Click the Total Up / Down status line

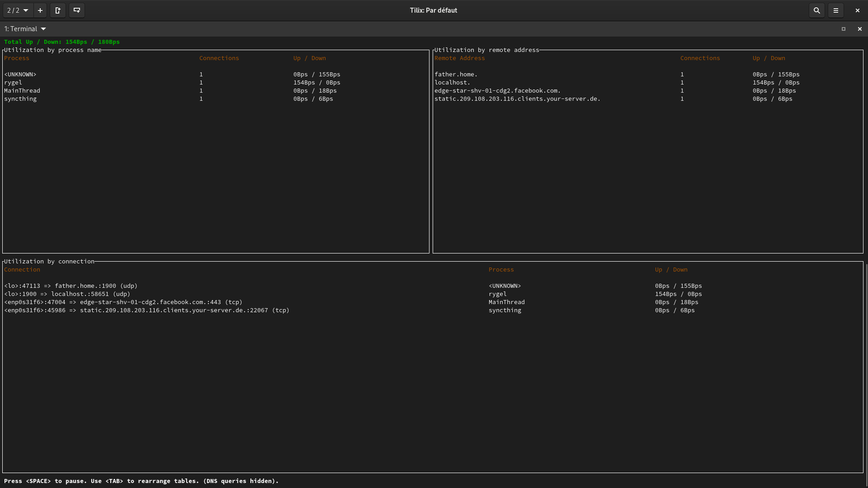click(62, 42)
